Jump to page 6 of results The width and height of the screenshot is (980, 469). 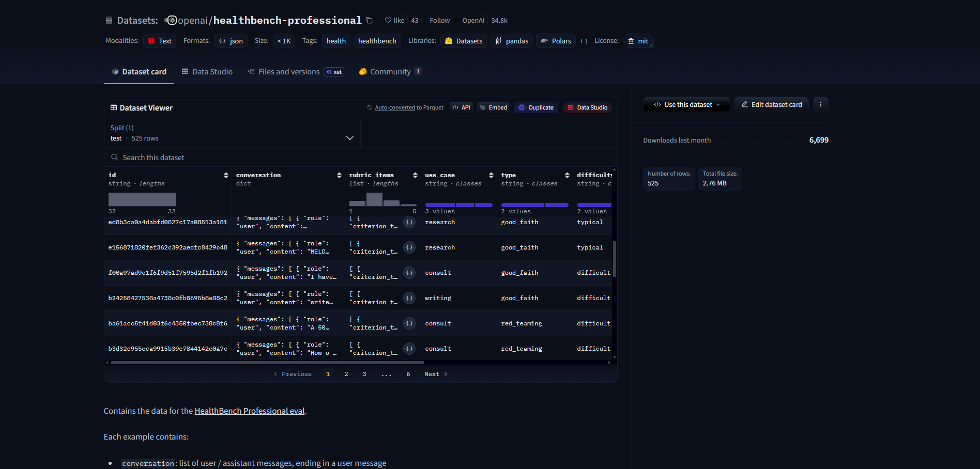(x=408, y=374)
